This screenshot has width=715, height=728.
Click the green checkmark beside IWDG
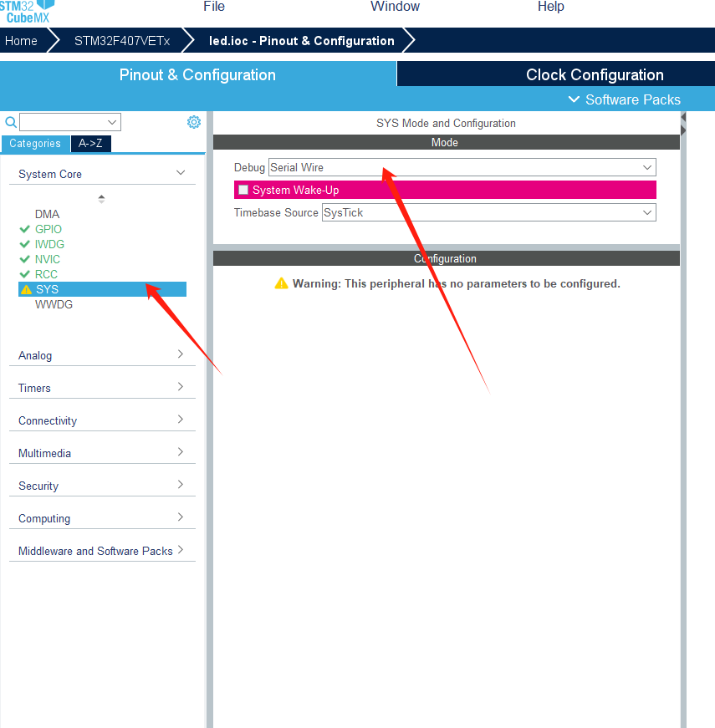[x=25, y=244]
